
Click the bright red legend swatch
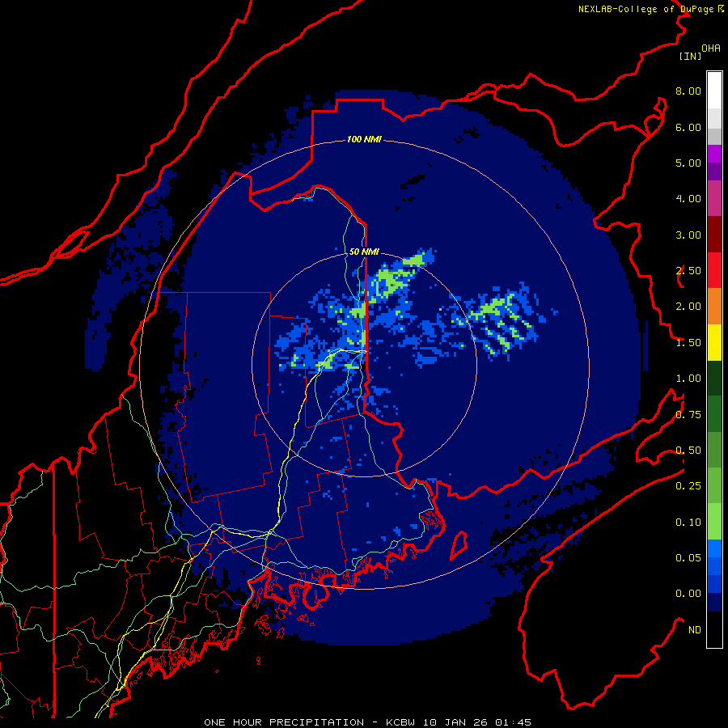tap(714, 270)
